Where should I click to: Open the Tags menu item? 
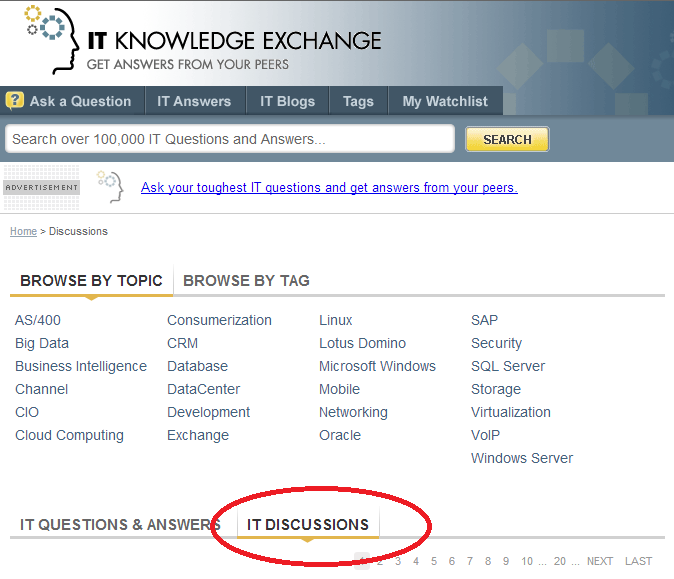pos(358,101)
